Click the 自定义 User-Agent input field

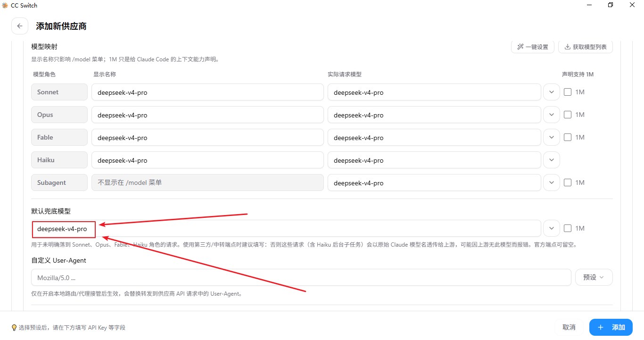tap(301, 277)
